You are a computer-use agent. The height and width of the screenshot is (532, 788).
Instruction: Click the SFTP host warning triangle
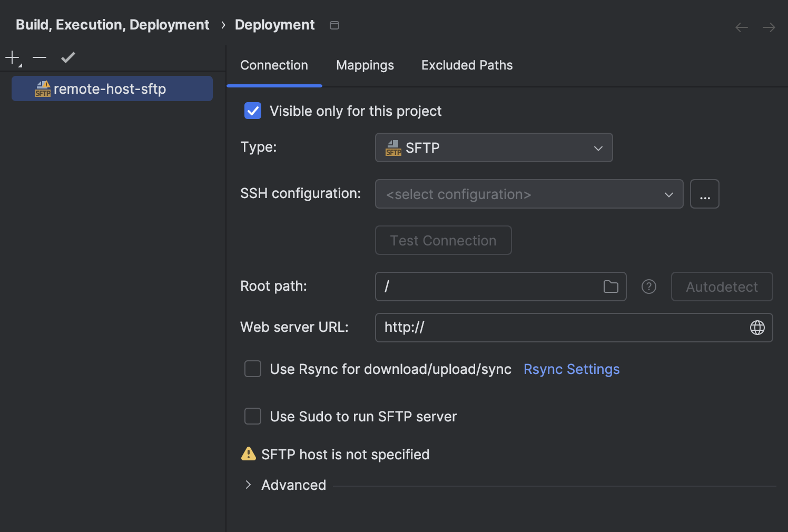(x=248, y=454)
